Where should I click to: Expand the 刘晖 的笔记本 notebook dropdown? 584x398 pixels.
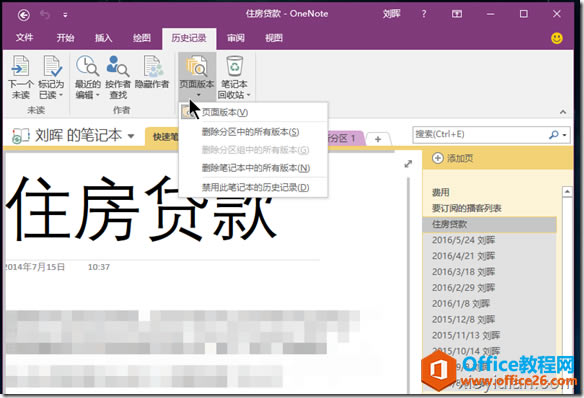point(131,136)
